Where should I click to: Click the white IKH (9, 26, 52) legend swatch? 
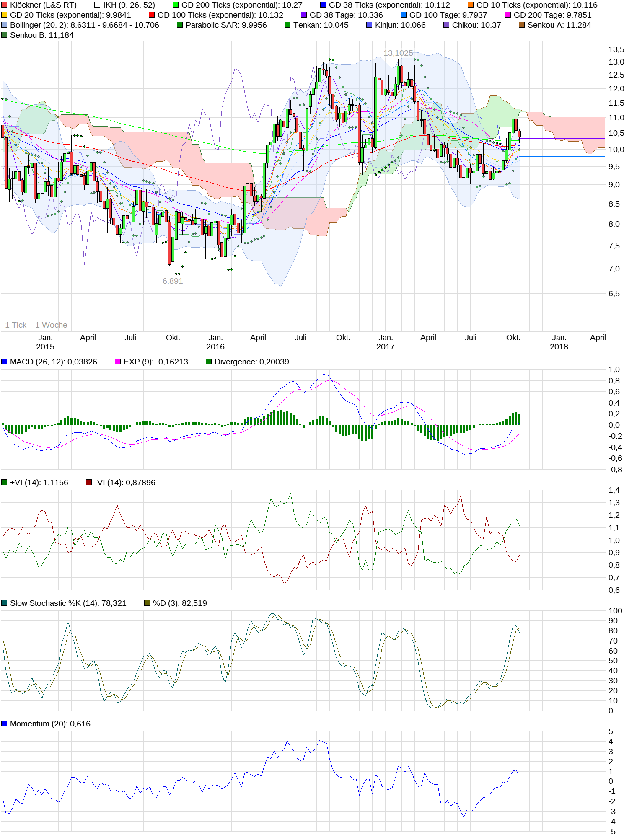97,5
